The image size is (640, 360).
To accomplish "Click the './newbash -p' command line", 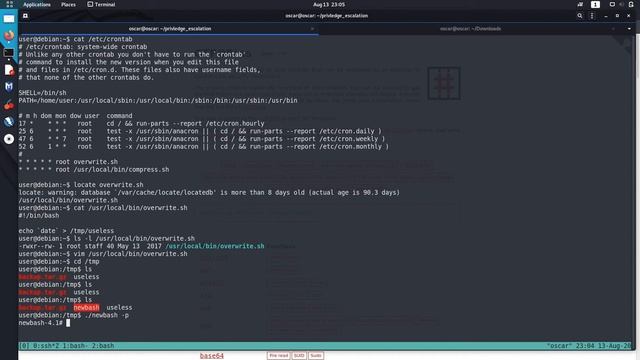I will pyautogui.click(x=73, y=316).
